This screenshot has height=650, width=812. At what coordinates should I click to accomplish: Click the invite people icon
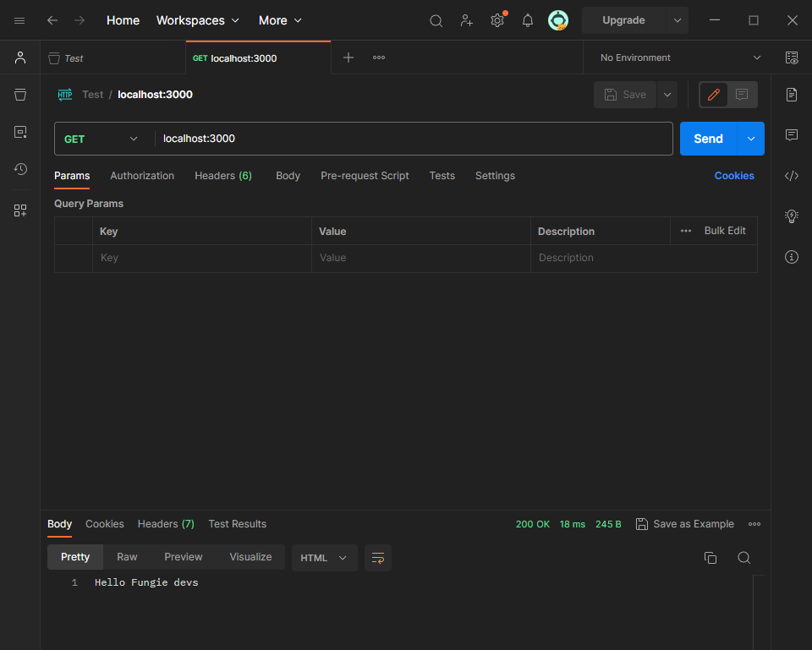[467, 20]
